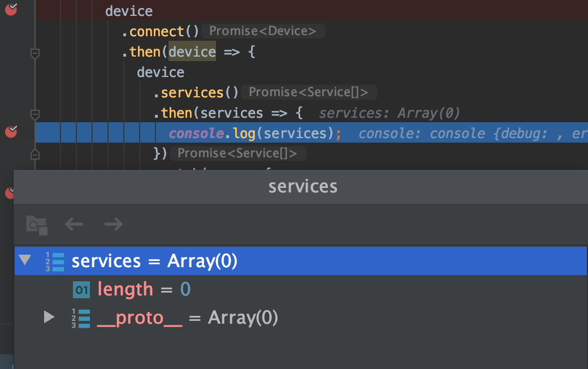Screen dimensions: 588x369
Task: Click the log method in console.log
Action: point(244,133)
